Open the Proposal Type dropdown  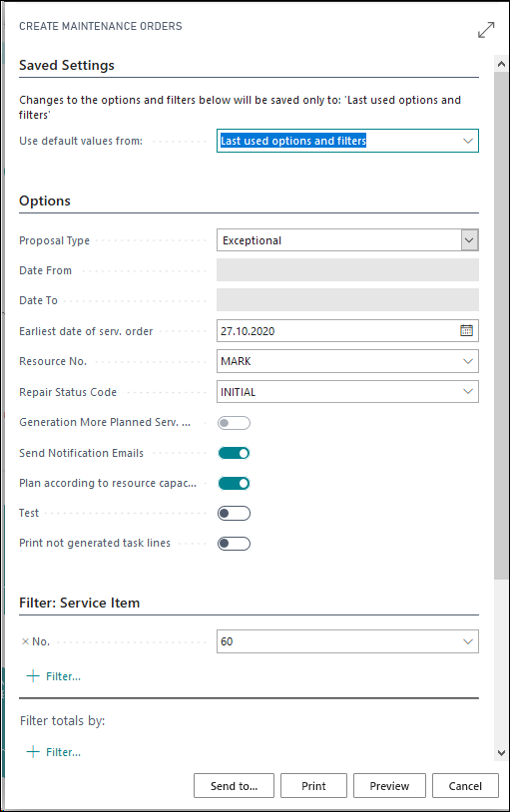(469, 240)
